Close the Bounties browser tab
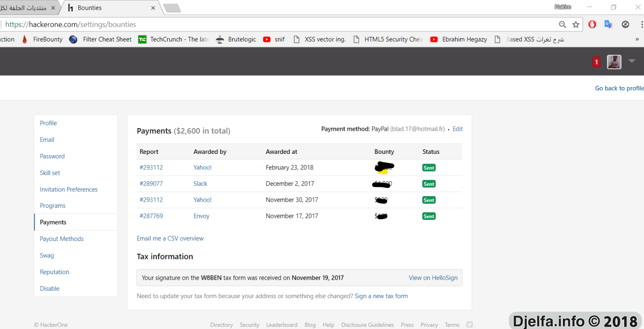This screenshot has width=644, height=329. pyautogui.click(x=153, y=8)
